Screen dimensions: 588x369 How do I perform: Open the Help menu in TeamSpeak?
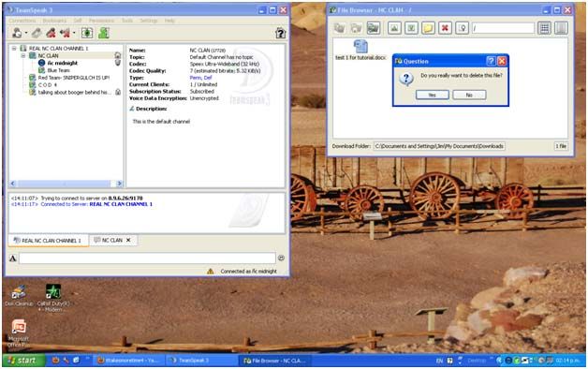169,21
